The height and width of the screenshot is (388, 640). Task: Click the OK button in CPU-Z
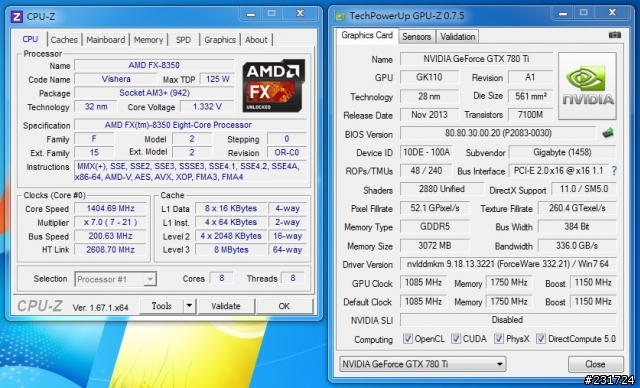(x=284, y=306)
